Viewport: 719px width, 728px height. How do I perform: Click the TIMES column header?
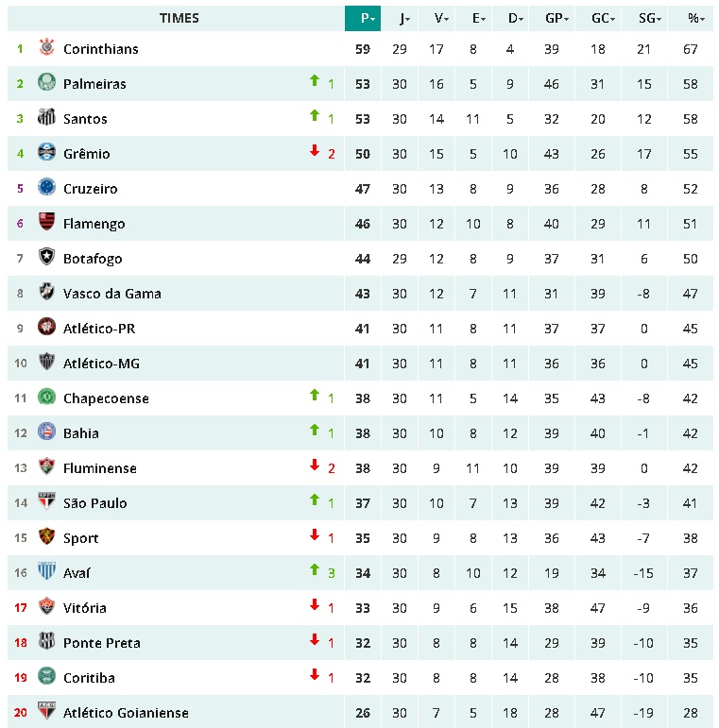179,18
